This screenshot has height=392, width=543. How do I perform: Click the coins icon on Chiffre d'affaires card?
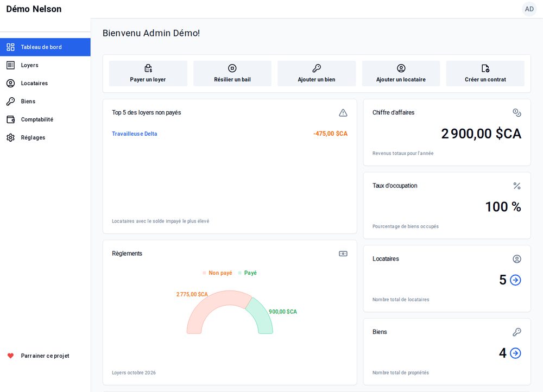517,112
